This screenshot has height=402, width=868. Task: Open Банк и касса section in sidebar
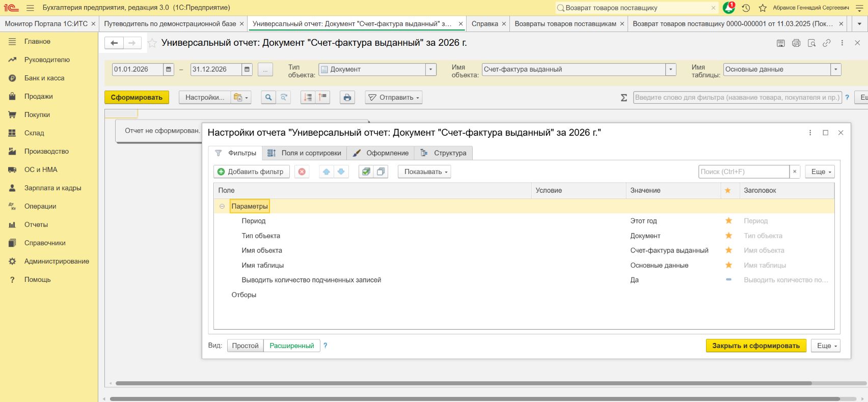(44, 78)
